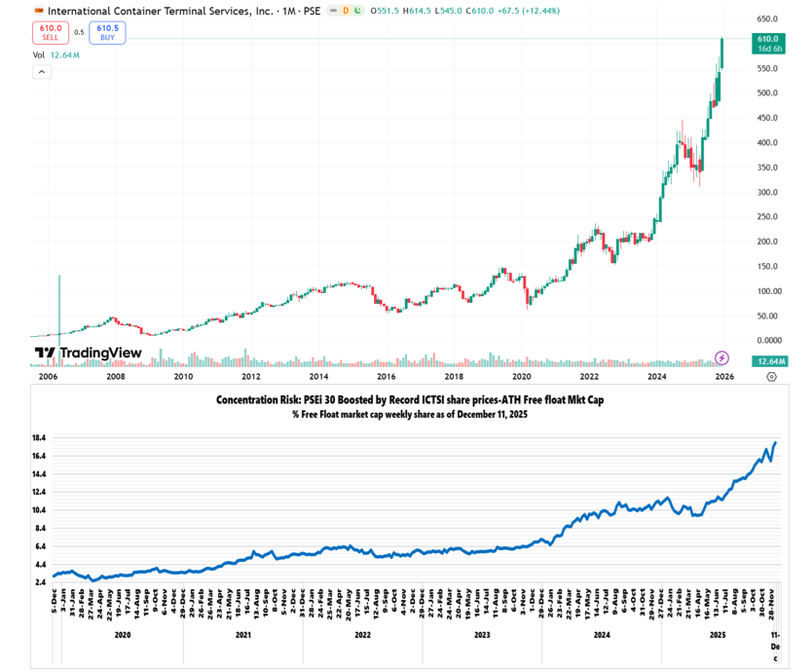Viewport: 811px width, 672px height.
Task: Click the 0.0000 price axis label
Action: (769, 341)
